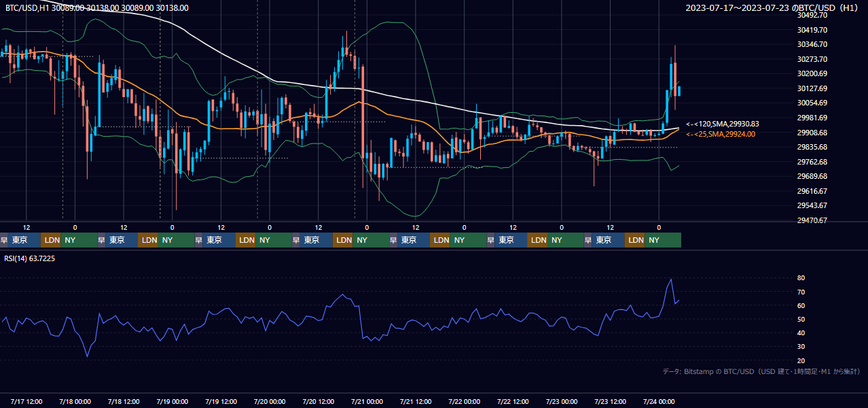Click the 7/19 00:00 time label

pyautogui.click(x=173, y=401)
